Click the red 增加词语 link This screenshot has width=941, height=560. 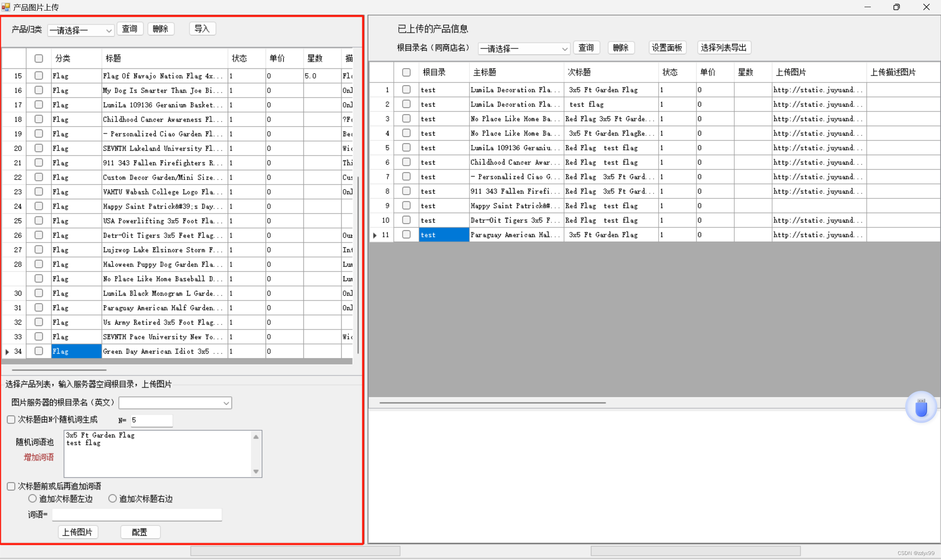tap(39, 457)
